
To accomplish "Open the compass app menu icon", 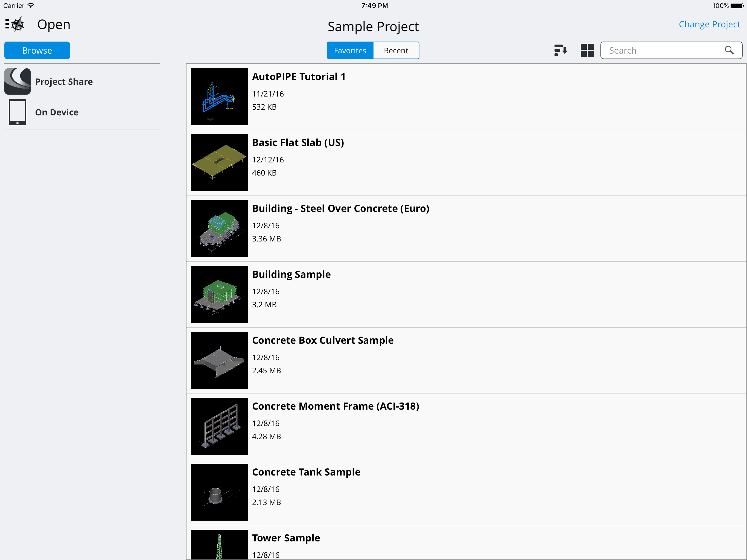I will pos(15,24).
